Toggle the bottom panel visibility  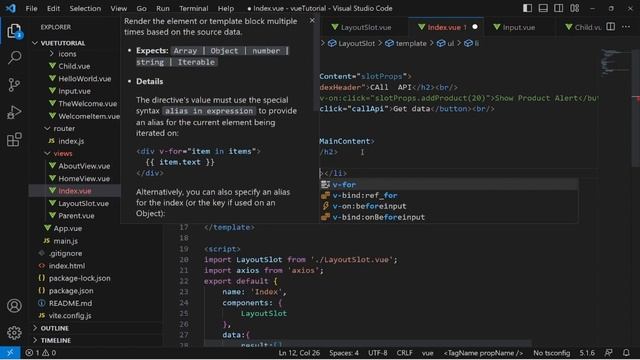pyautogui.click(x=543, y=8)
